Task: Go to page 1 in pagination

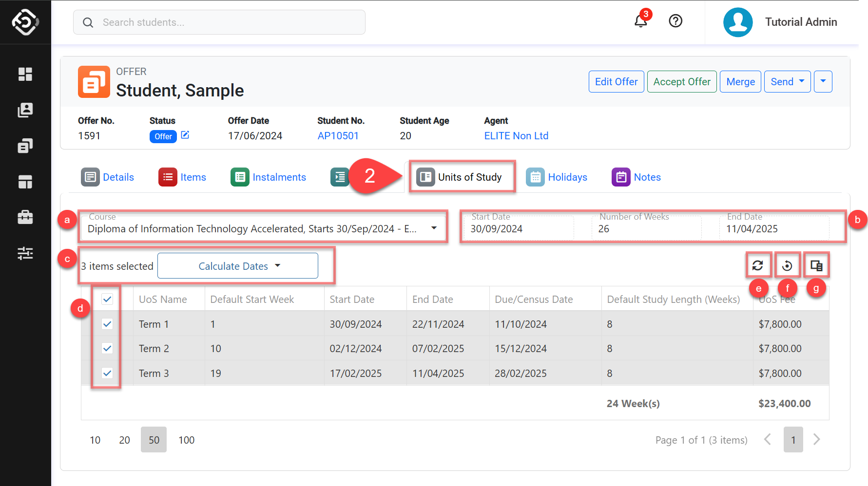Action: [793, 440]
